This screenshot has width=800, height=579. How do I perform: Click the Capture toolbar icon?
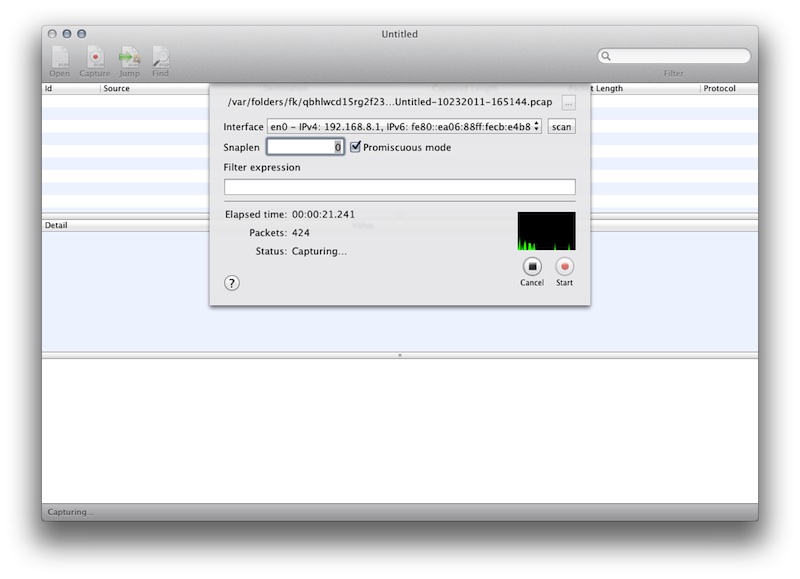pos(95,58)
